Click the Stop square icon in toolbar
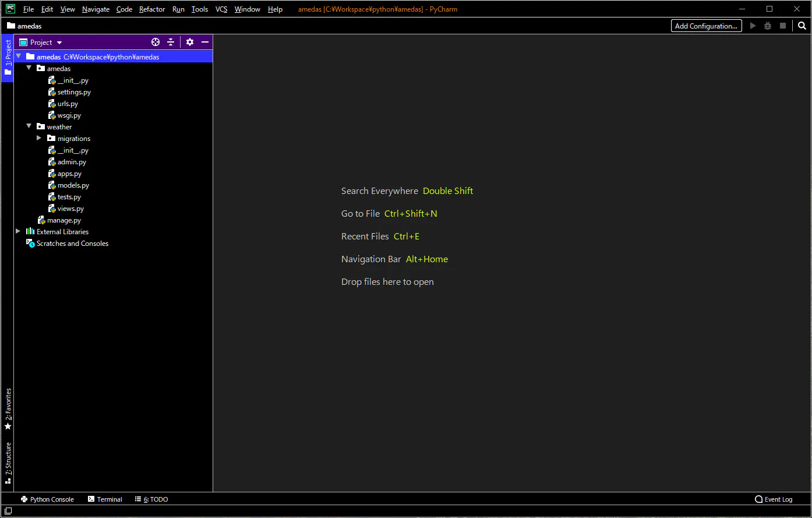The image size is (812, 518). [783, 26]
